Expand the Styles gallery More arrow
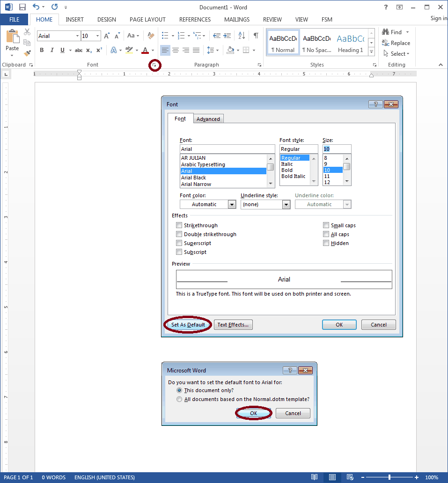The width and height of the screenshot is (448, 483). point(372,52)
